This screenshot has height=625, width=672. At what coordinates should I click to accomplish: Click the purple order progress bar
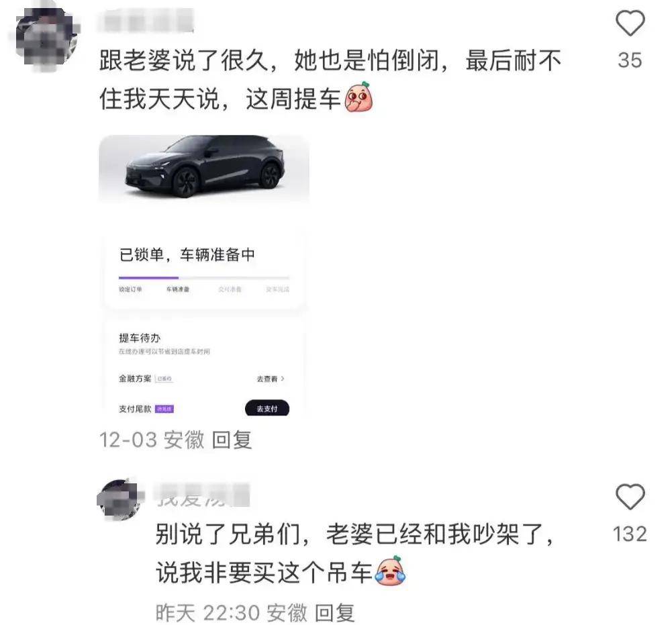tap(149, 278)
